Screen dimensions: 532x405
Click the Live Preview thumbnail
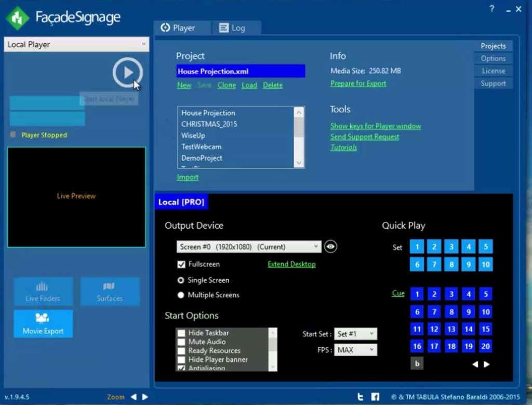click(x=76, y=197)
